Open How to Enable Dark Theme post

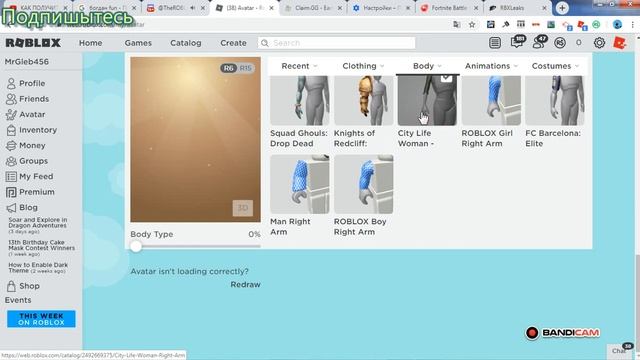click(x=38, y=268)
